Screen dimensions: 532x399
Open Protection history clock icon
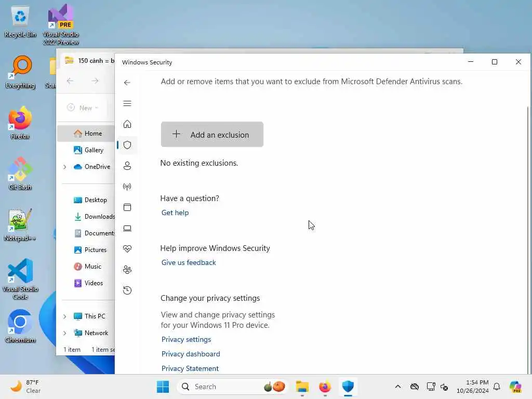[127, 290]
